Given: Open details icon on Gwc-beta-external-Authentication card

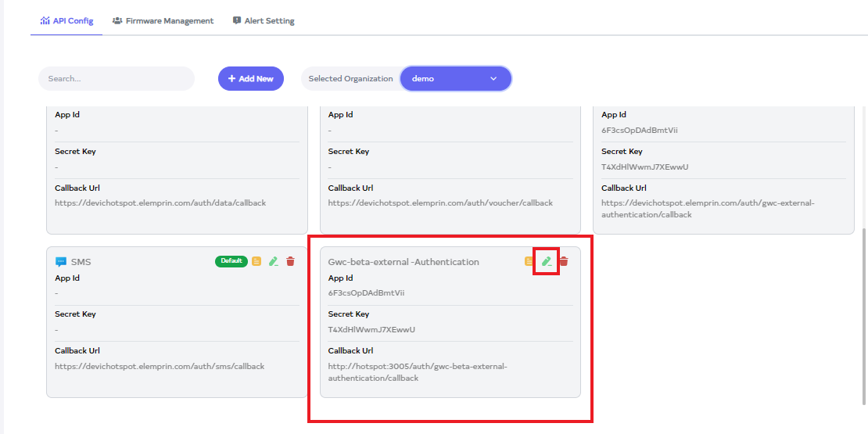Looking at the screenshot, I should click(529, 261).
